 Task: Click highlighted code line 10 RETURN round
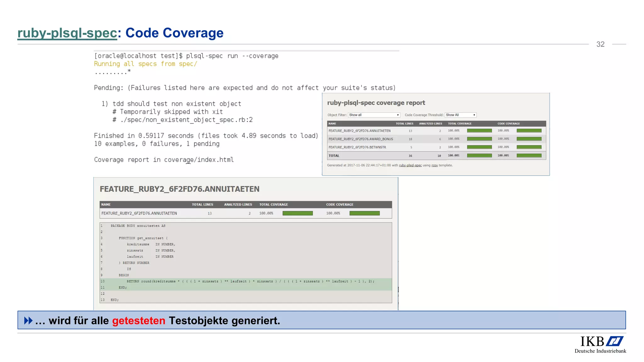click(246, 281)
